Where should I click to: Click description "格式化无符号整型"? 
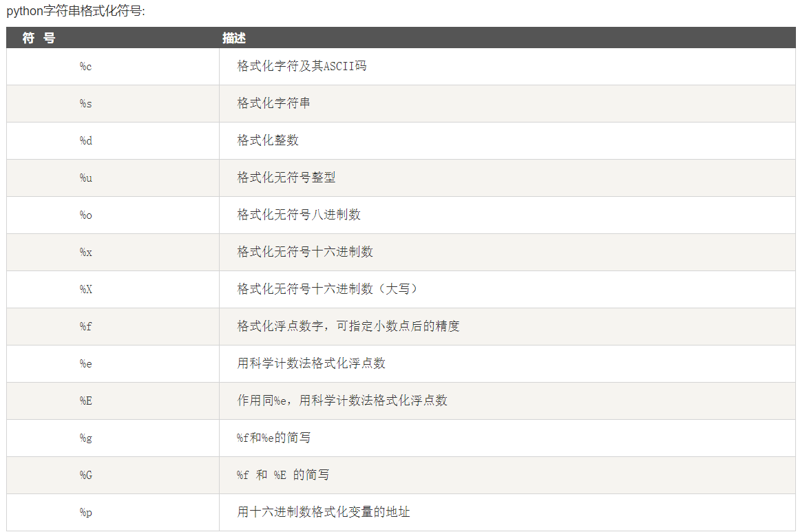tap(286, 178)
